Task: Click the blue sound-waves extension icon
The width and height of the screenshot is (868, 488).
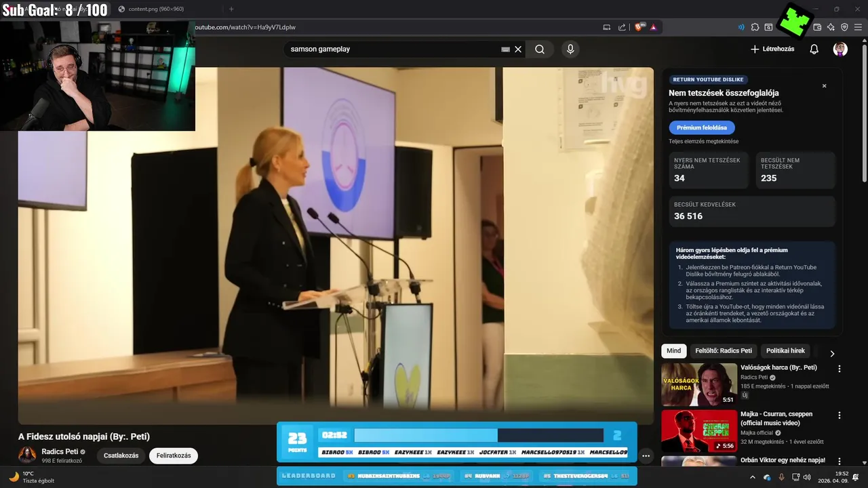Action: [x=741, y=27]
